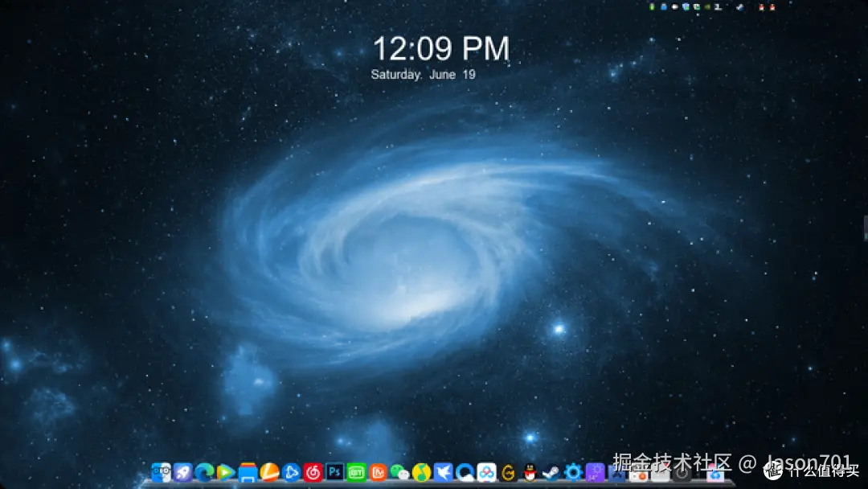This screenshot has height=489, width=868.
Task: Open Microsoft Edge browser from dock
Action: [204, 472]
